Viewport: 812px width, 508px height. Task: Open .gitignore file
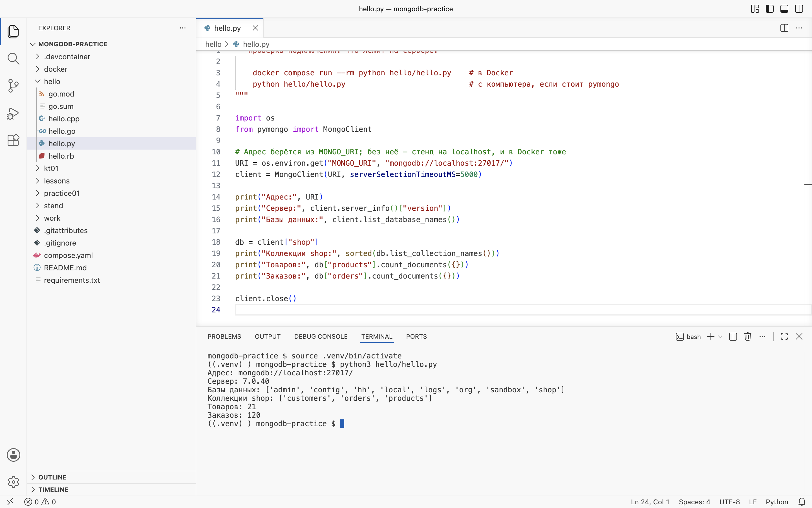click(111, 243)
